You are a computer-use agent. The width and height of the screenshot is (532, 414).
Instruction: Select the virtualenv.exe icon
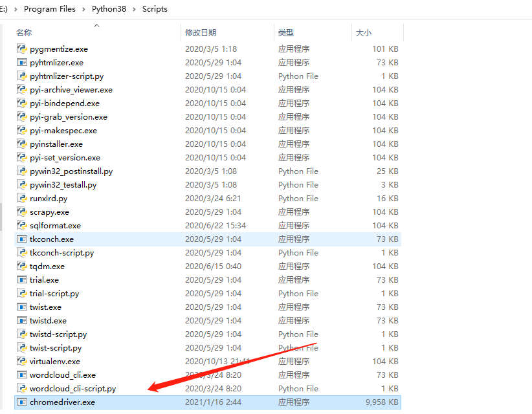[x=22, y=361]
